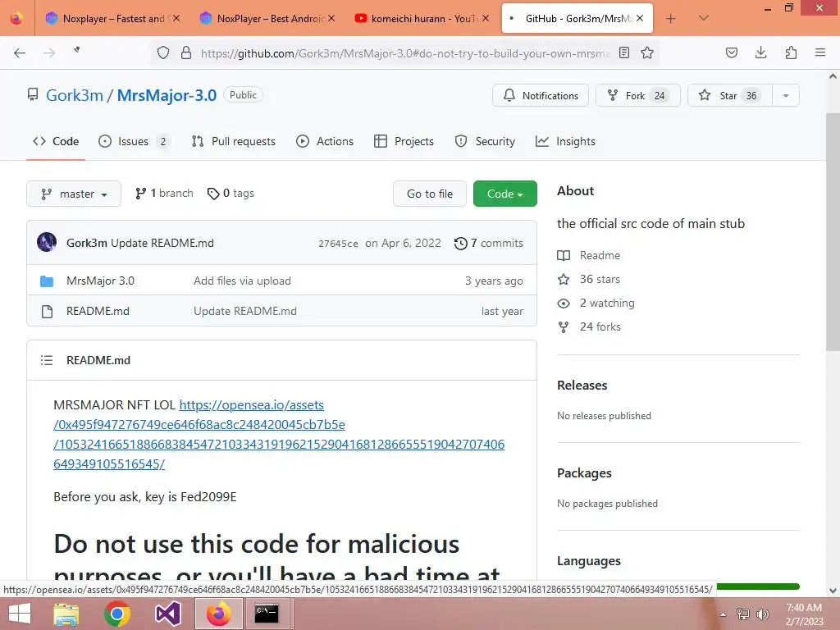Star the repository
This screenshot has height=630, width=840.
click(729, 95)
